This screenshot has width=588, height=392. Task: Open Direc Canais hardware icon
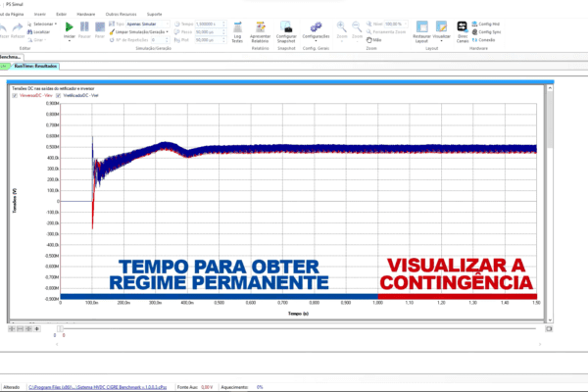pyautogui.click(x=463, y=30)
